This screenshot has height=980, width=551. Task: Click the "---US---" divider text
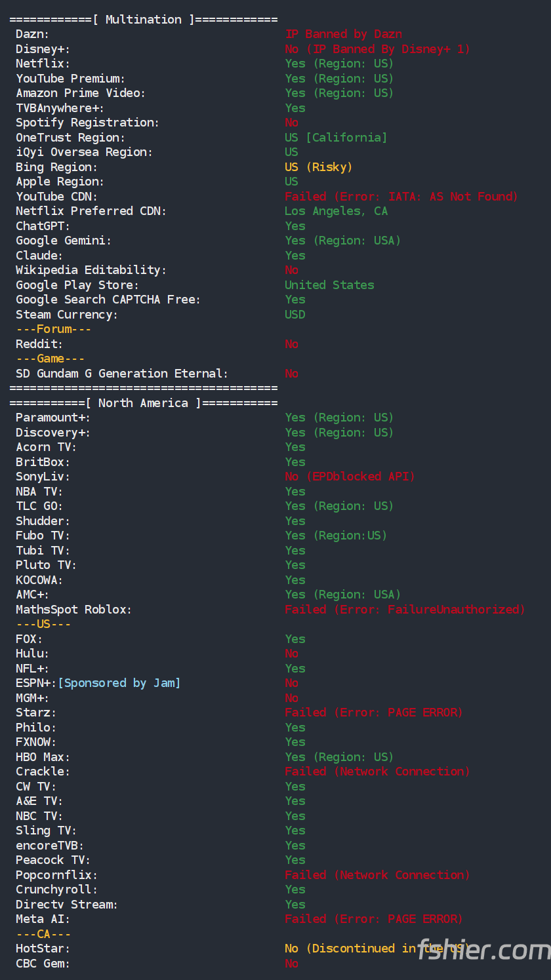43,624
